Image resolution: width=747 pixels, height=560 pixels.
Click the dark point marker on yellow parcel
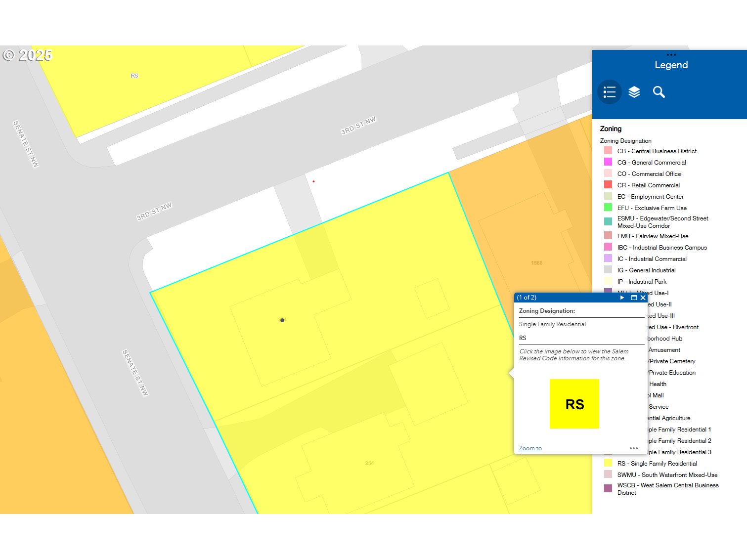click(x=282, y=320)
